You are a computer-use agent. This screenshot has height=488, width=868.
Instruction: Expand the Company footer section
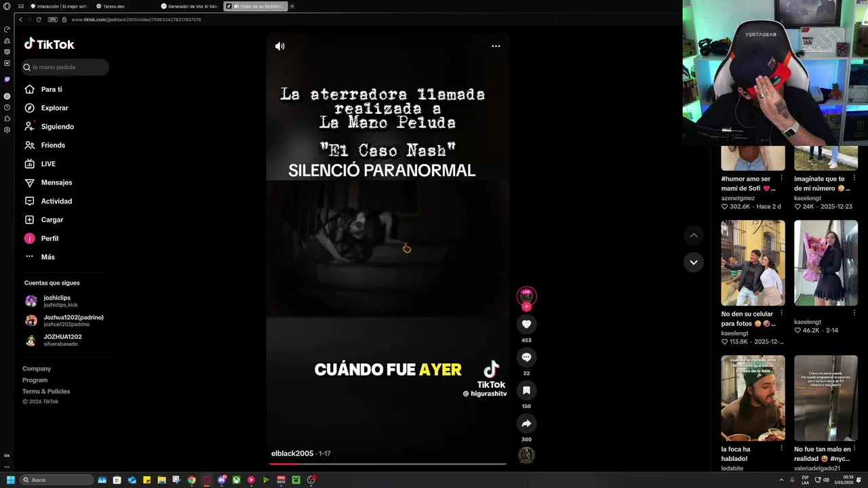[x=37, y=369]
